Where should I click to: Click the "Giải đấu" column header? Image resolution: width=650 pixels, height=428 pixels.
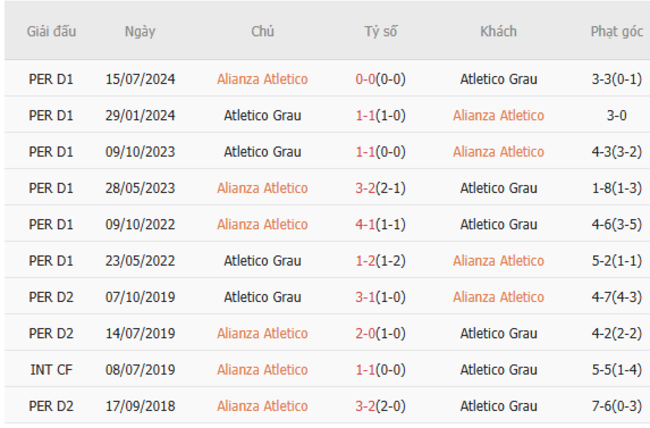point(51,31)
